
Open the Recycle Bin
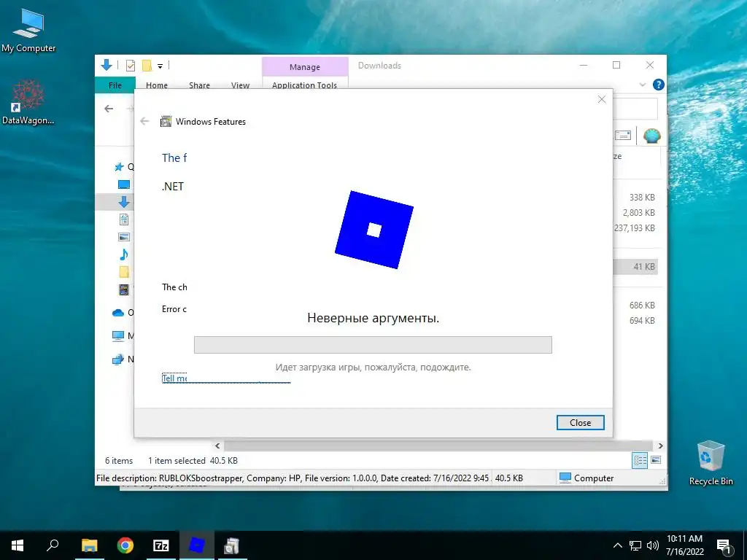tap(711, 462)
